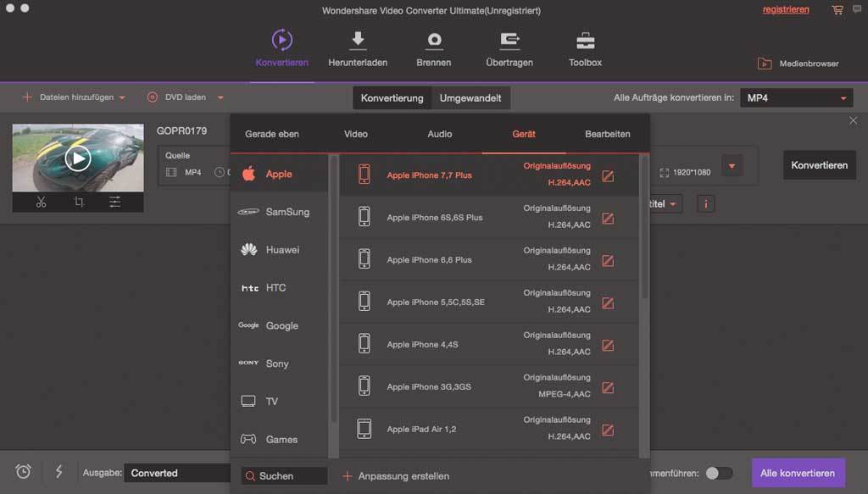Edit Apple iPhone 6,6 Plus preset
Screen dimensions: 868x494
(608, 260)
